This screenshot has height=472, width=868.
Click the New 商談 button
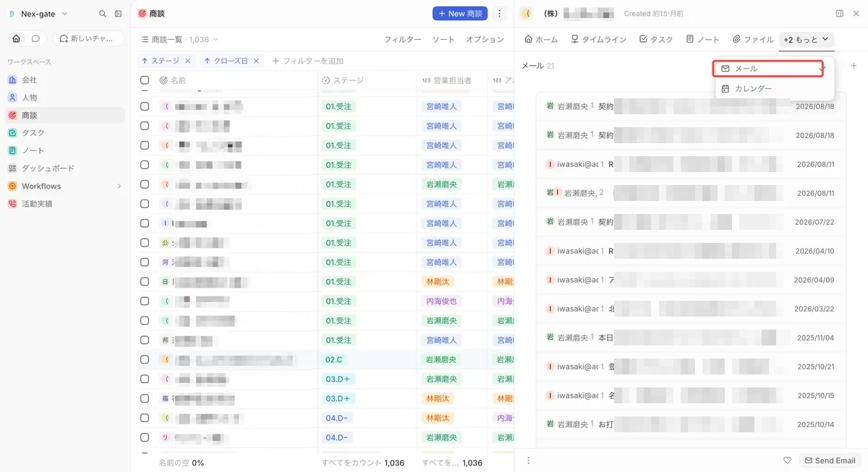pos(460,14)
